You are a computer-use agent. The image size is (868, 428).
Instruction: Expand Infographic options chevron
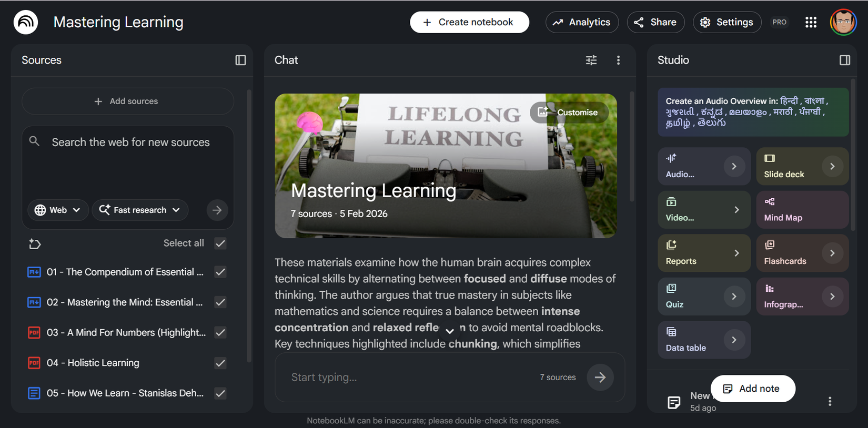click(x=832, y=297)
